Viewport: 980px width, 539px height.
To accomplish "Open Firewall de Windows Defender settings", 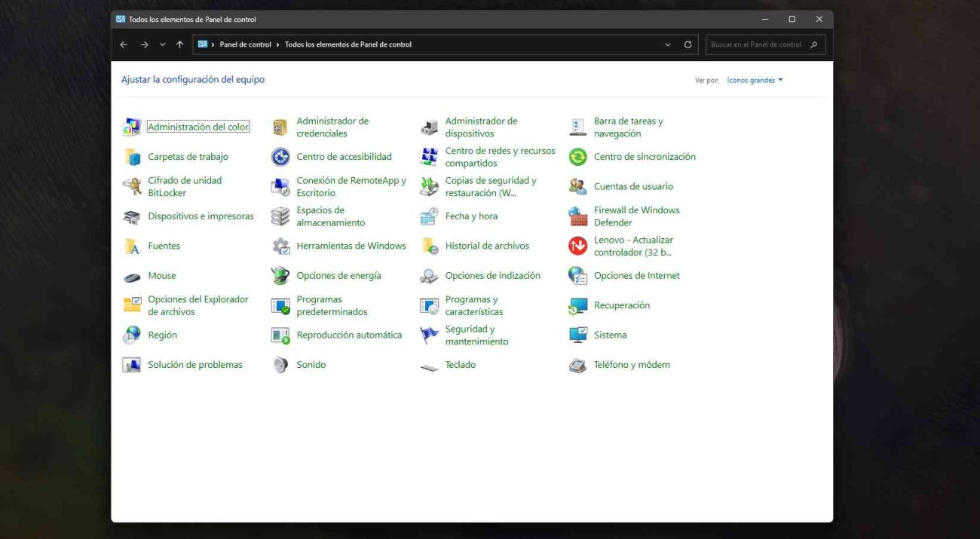I will pyautogui.click(x=636, y=216).
